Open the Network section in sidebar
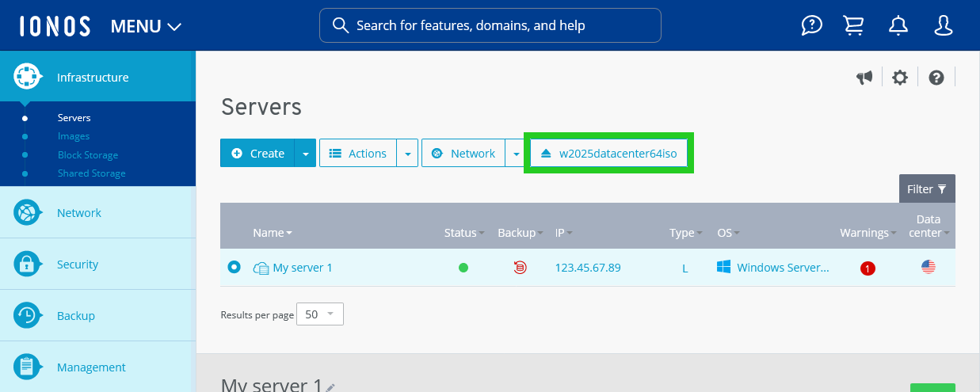 pyautogui.click(x=79, y=213)
